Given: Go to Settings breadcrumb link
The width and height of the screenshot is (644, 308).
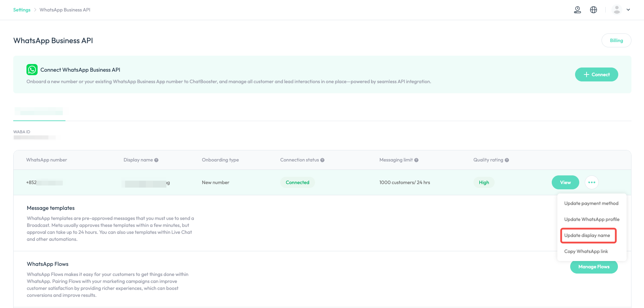Looking at the screenshot, I should (22, 10).
